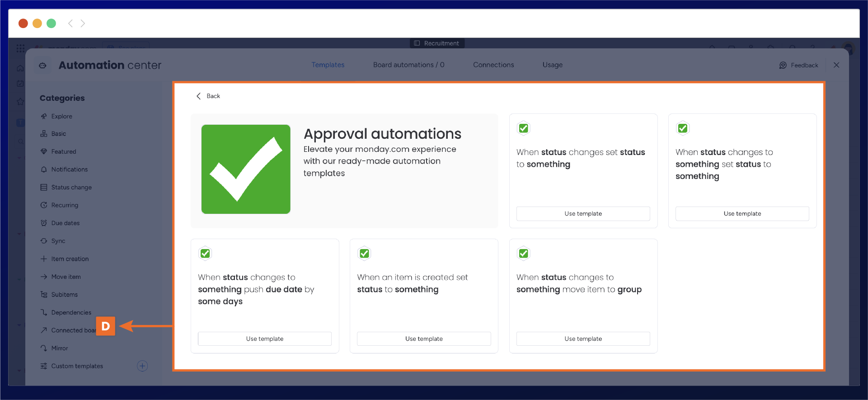Switch to Board automations tab
This screenshot has height=400, width=868.
point(408,65)
